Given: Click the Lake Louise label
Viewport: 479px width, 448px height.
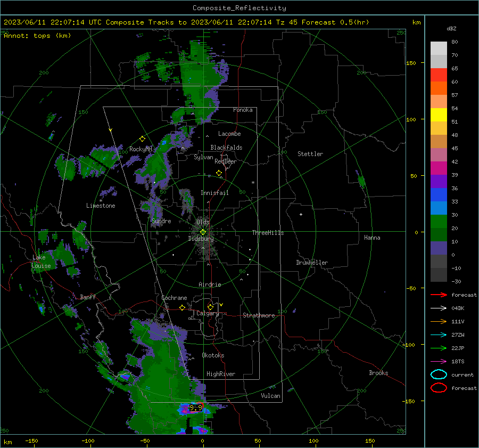Looking at the screenshot, I should click(x=41, y=262).
